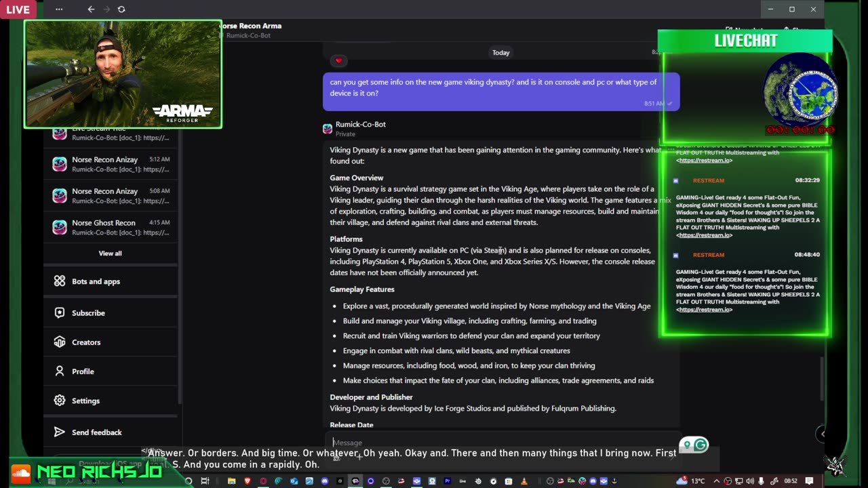Screen dimensions: 868x488
Task: Click the LIVE badge in top corner
Action: click(18, 9)
